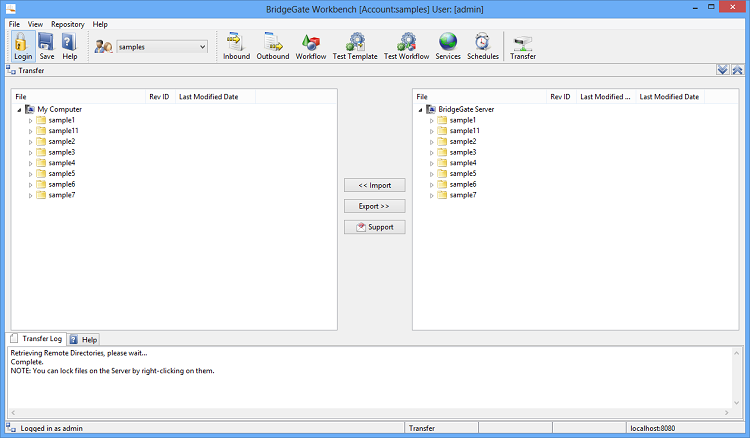Screen dimensions: 750x438
Task: Sort by Rev ID column in server panel
Action: (x=561, y=97)
